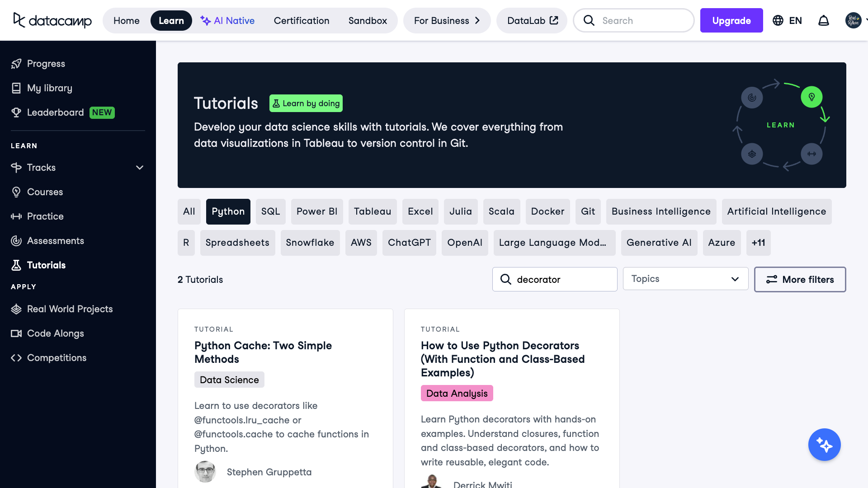Click the purple Upgrade button
The width and height of the screenshot is (868, 488).
(731, 21)
